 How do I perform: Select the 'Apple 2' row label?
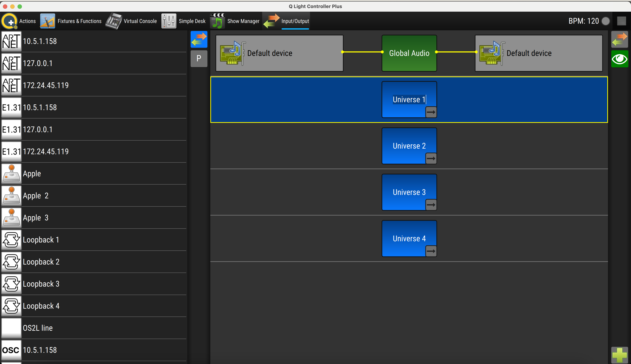(36, 196)
